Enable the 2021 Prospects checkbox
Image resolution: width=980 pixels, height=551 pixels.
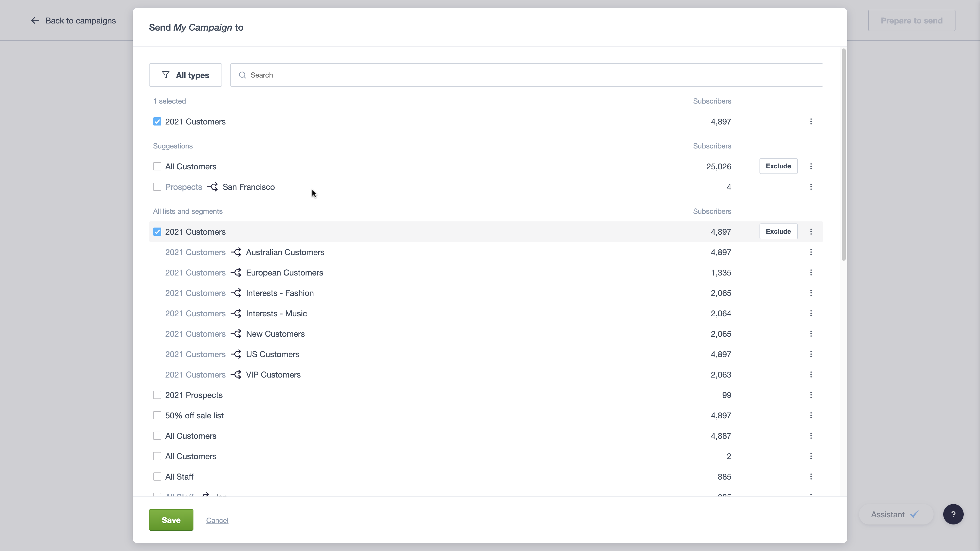pyautogui.click(x=157, y=395)
